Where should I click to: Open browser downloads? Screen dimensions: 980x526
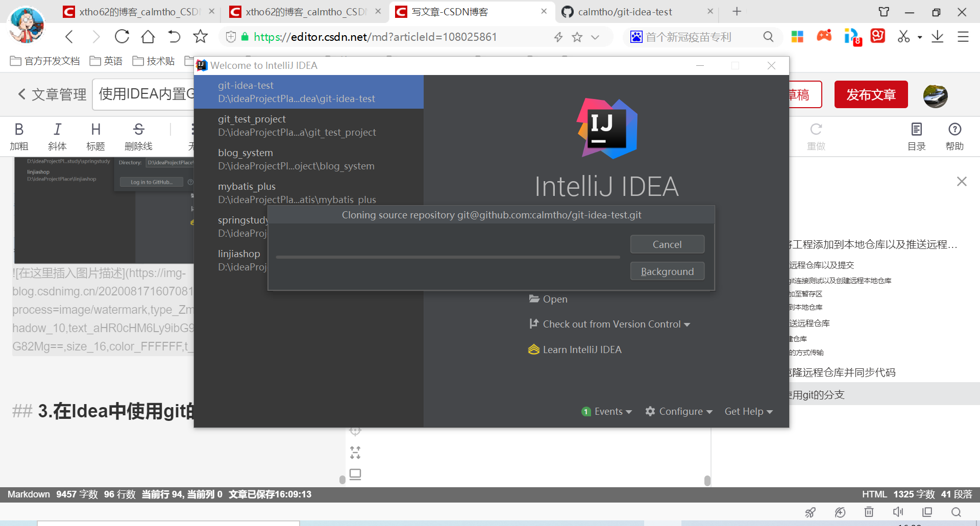point(938,36)
